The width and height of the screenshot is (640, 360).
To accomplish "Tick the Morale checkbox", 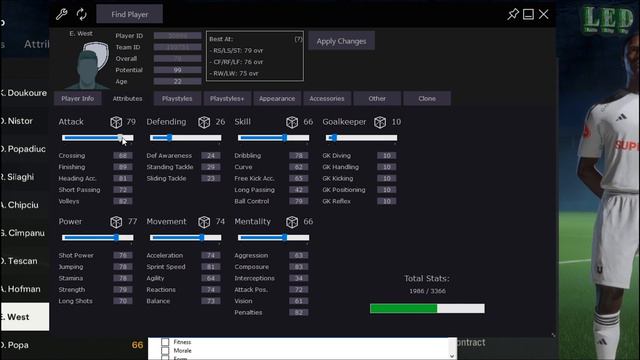I will 165,351.
